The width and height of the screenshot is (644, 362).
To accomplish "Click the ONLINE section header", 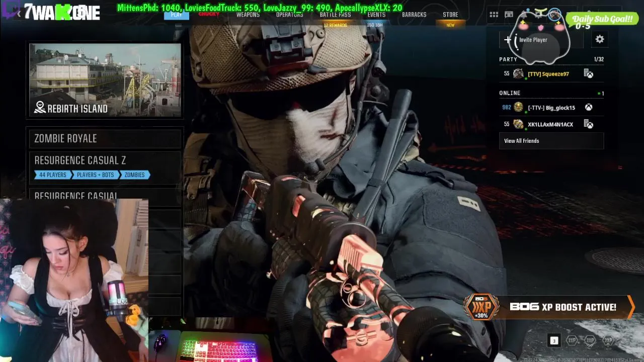I will 510,93.
